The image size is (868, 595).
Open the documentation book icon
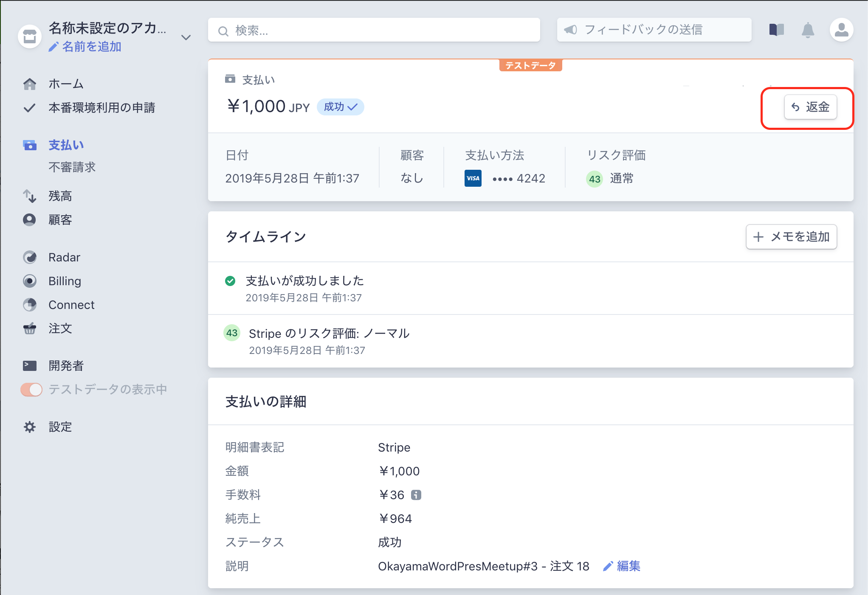tap(776, 30)
